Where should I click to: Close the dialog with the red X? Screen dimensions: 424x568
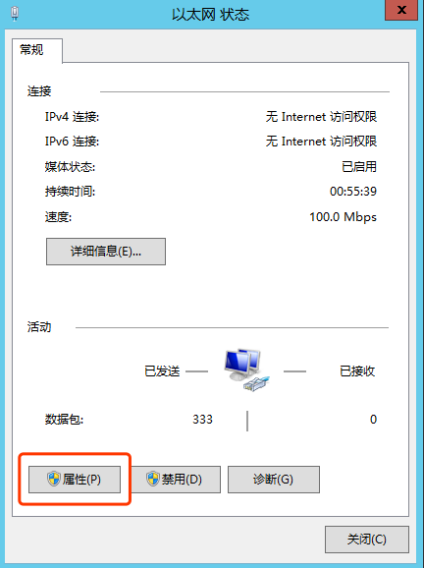pos(401,10)
